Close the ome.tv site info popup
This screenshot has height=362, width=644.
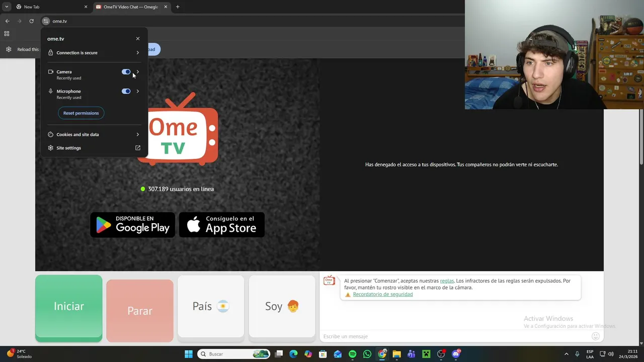click(138, 39)
